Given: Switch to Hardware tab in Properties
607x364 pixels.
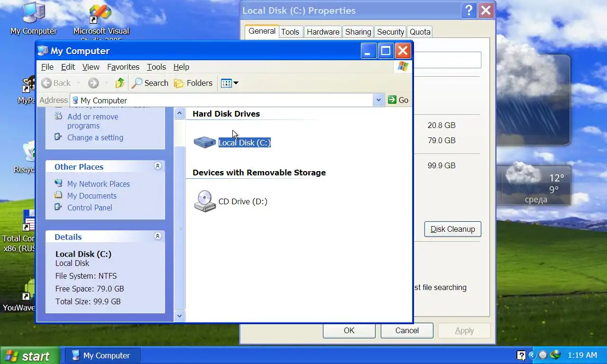Looking at the screenshot, I should 323,32.
